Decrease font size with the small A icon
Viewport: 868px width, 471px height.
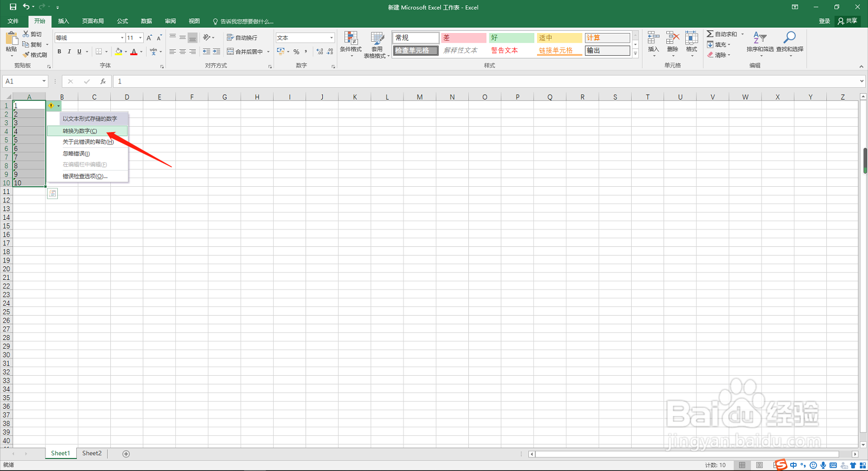point(159,37)
